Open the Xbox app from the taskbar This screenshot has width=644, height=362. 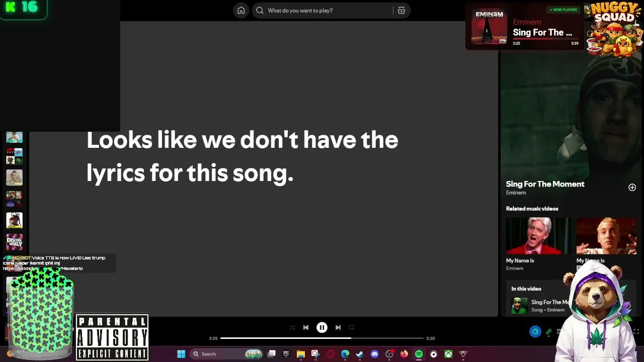pos(448,354)
